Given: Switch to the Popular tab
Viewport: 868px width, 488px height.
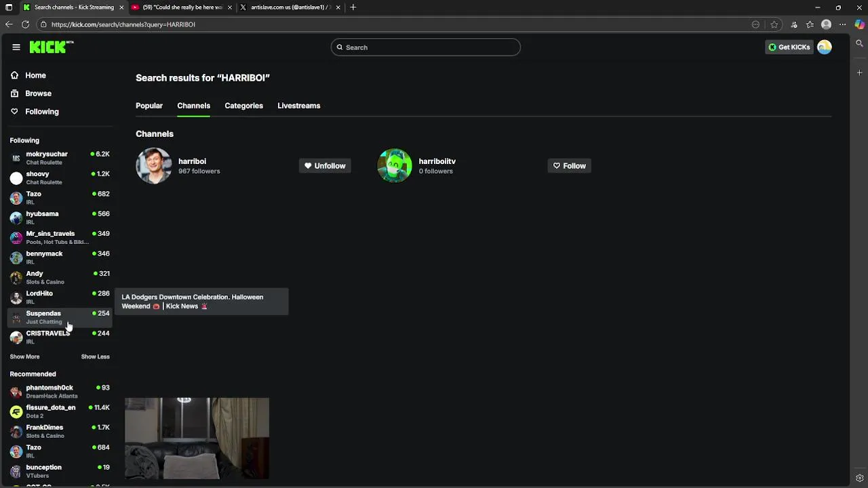Looking at the screenshot, I should click(x=149, y=106).
